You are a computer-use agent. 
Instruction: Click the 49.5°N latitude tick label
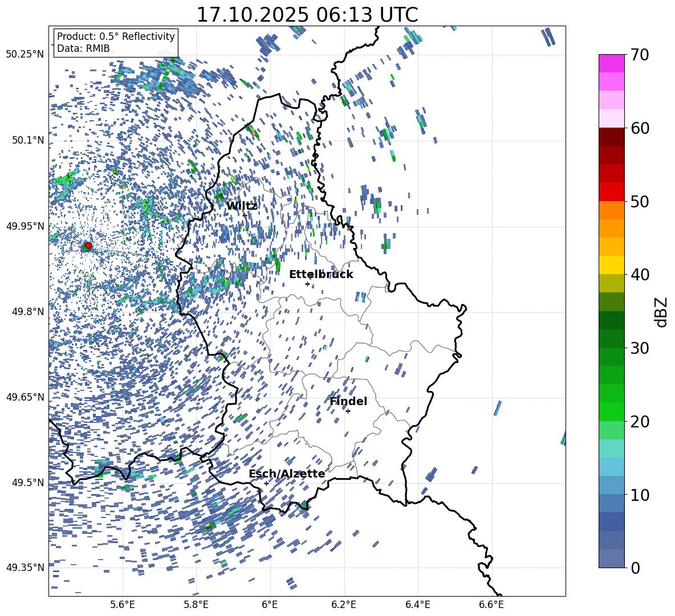point(27,483)
